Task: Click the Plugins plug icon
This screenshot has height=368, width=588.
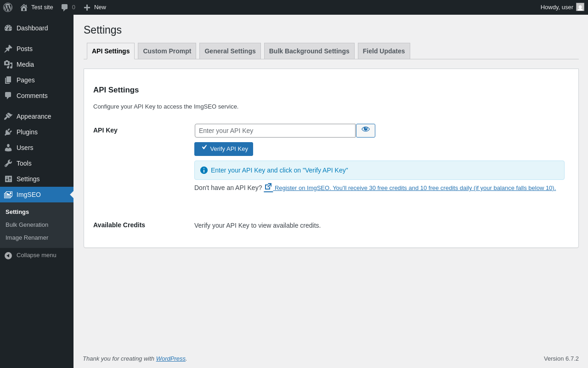Action: click(x=8, y=132)
